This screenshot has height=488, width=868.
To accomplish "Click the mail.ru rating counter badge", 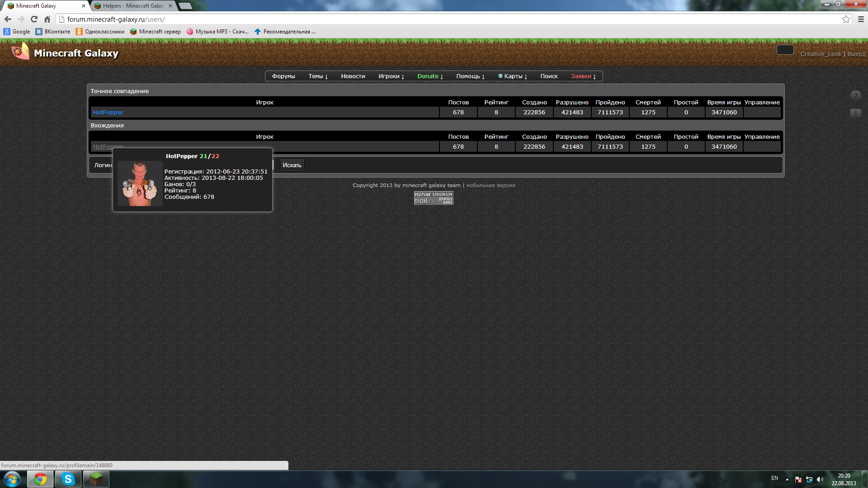I will (434, 198).
